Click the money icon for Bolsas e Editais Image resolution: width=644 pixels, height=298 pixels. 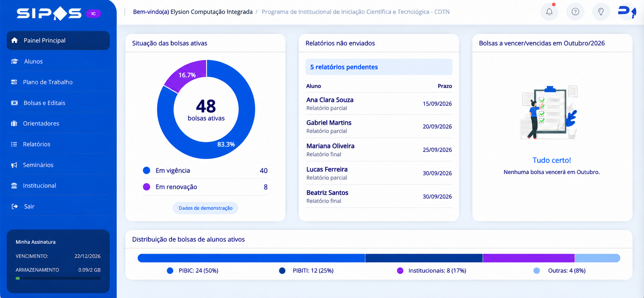tap(14, 103)
